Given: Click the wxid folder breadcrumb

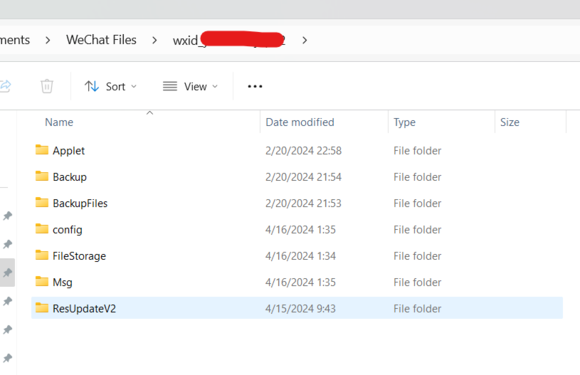Looking at the screenshot, I should pyautogui.click(x=229, y=40).
